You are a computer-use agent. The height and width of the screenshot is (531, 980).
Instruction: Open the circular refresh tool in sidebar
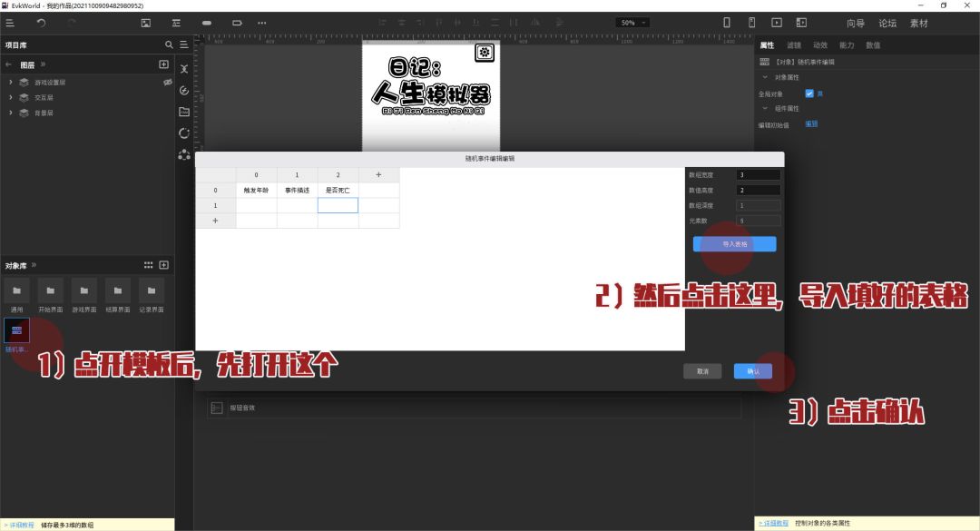pyautogui.click(x=183, y=133)
